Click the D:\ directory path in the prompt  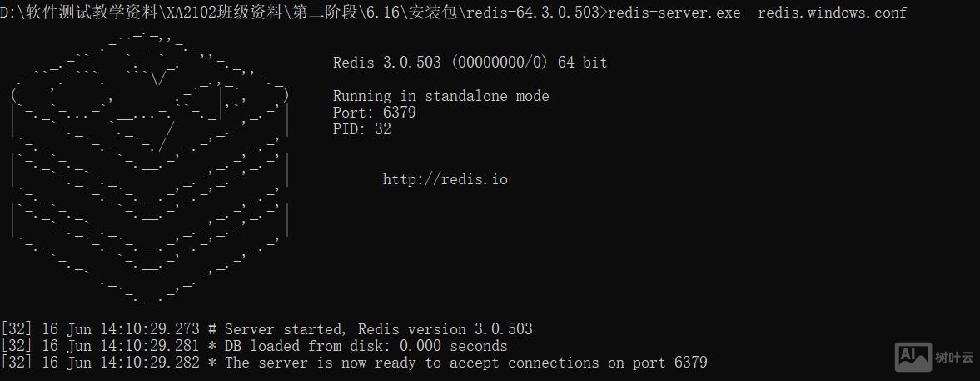(x=300, y=13)
